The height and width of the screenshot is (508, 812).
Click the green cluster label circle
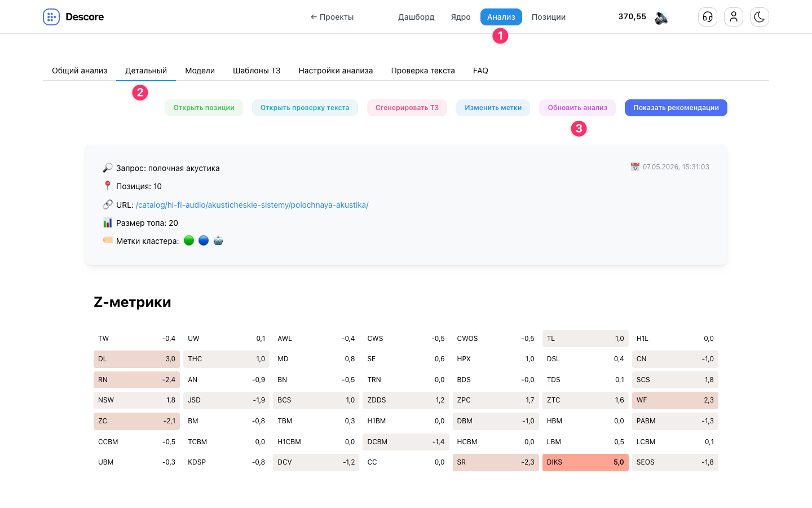coord(189,240)
